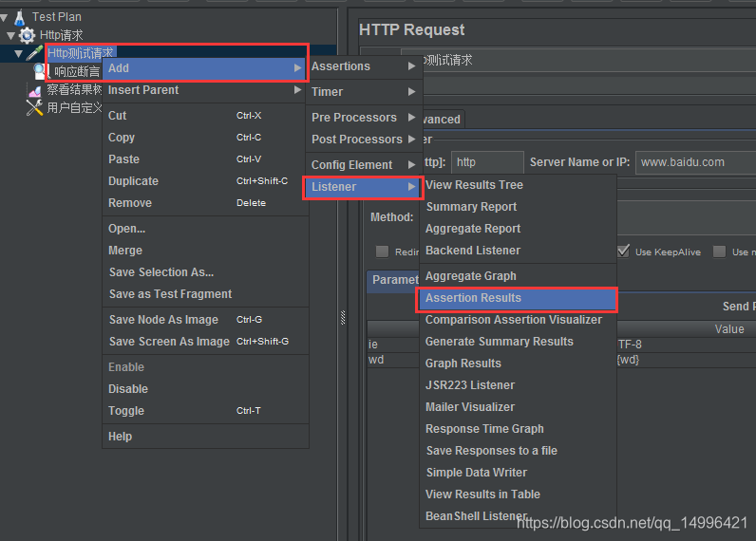Click the Server Name field www.baidu.com
The width and height of the screenshot is (756, 541).
(x=696, y=162)
